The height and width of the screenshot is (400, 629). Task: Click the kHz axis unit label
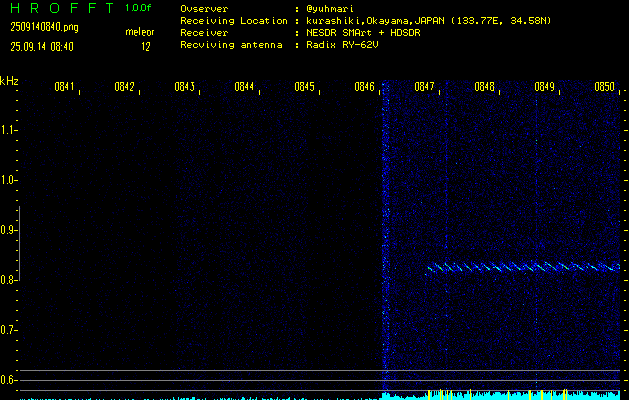coord(9,81)
